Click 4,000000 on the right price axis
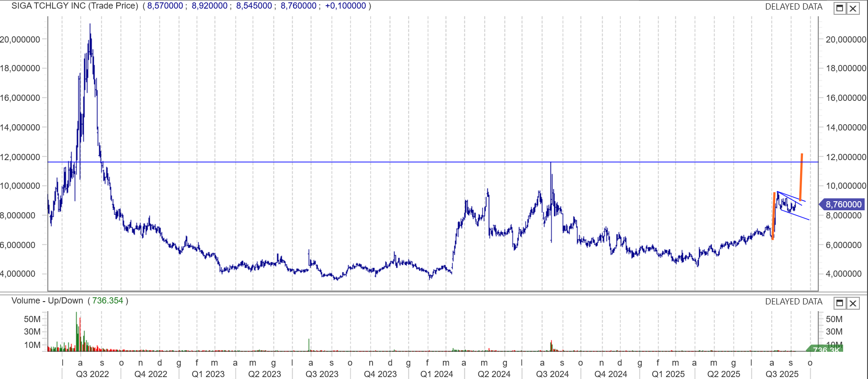The image size is (868, 379). pyautogui.click(x=844, y=274)
